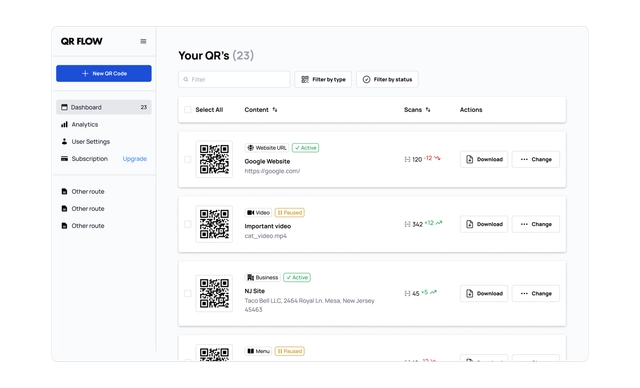Click the +5 upward trend indicator
Screen dimensions: 640x388
[429, 292]
